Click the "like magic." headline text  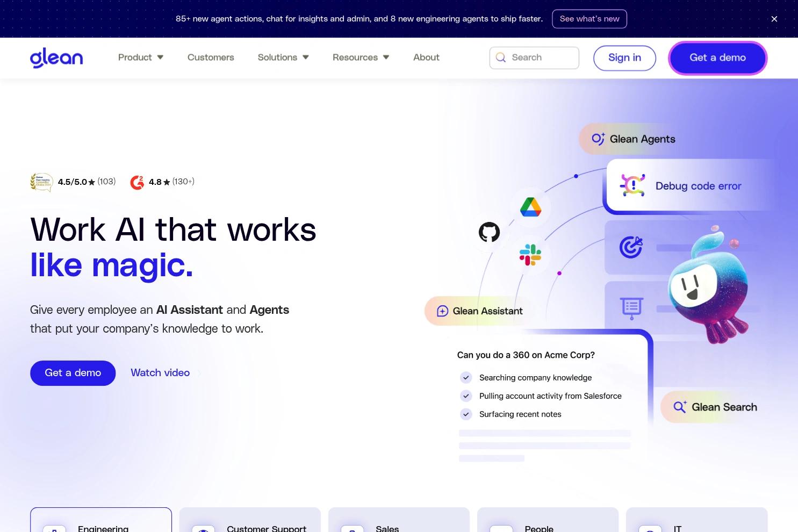point(111,265)
